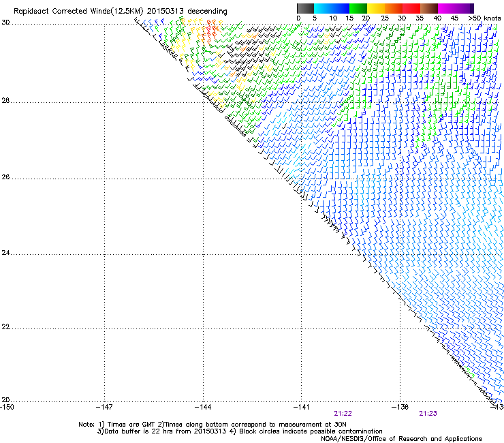The height and width of the screenshot is (443, 504).
Task: Click the date '20150313' in the title
Action: click(x=166, y=11)
